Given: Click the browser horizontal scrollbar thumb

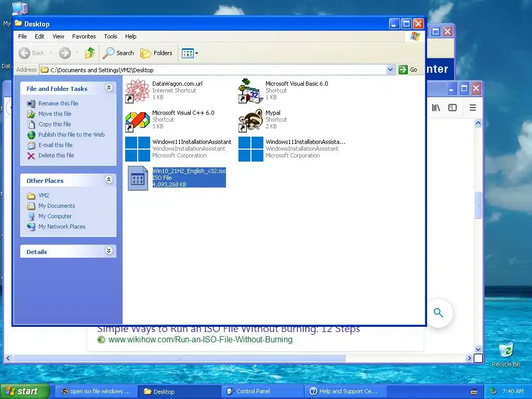Looking at the screenshot, I should (179, 358).
